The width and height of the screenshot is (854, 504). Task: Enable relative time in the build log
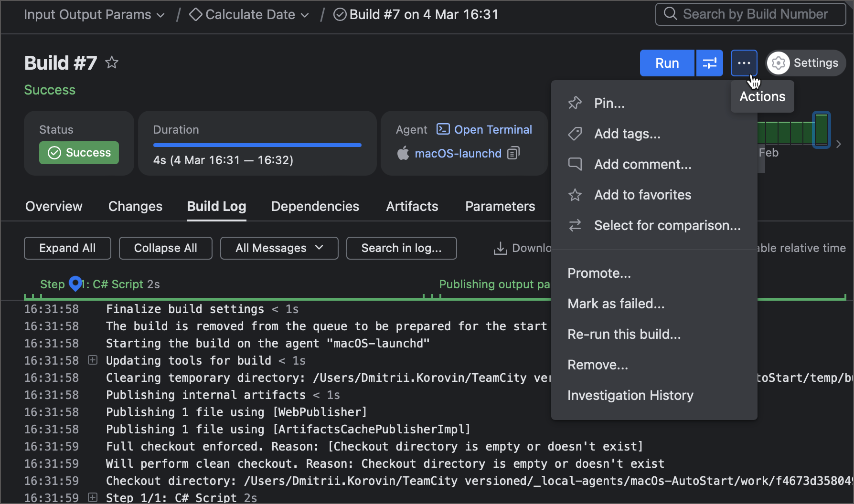pos(802,248)
